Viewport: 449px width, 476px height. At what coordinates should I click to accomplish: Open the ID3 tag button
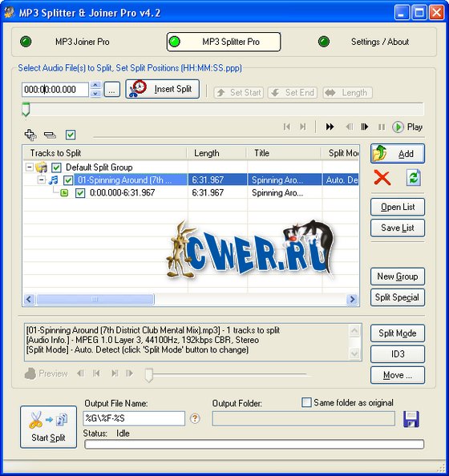[x=398, y=354]
